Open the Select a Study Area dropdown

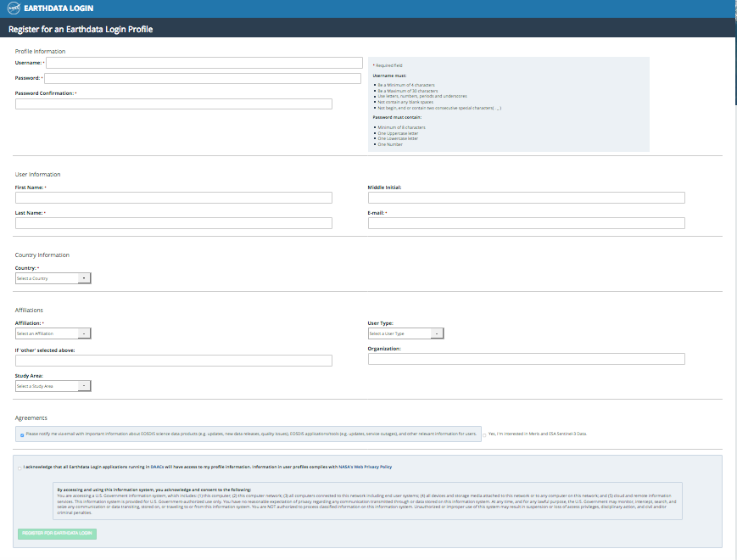53,386
